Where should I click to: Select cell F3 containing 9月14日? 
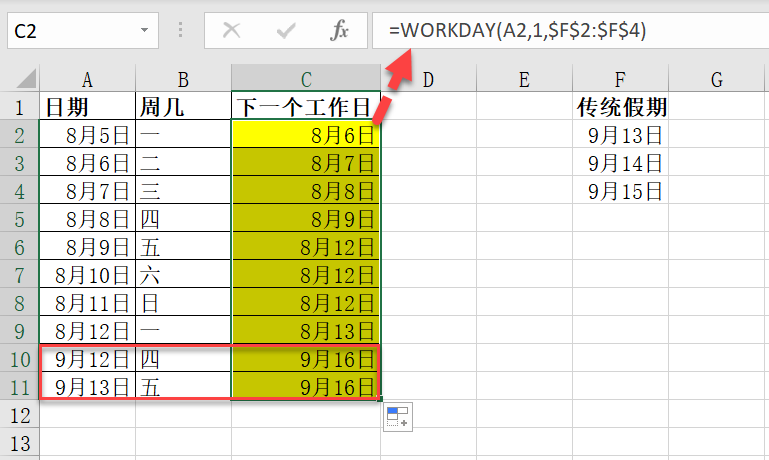[x=621, y=162]
